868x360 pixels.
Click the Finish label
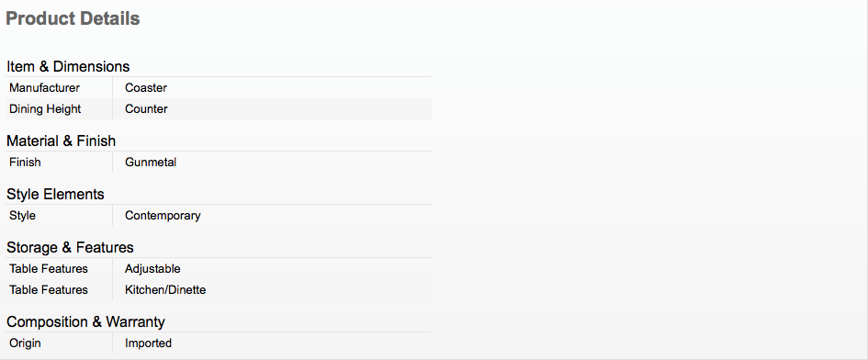pos(25,163)
